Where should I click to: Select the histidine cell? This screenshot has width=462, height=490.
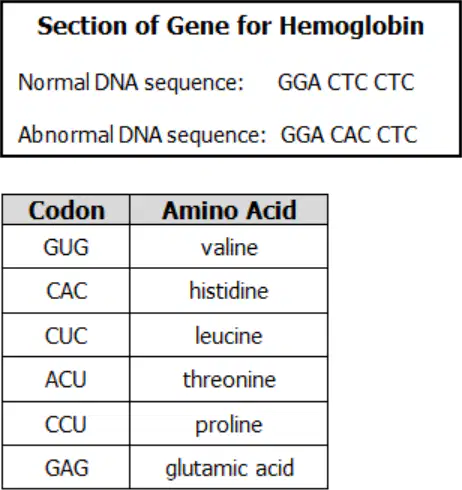click(229, 291)
